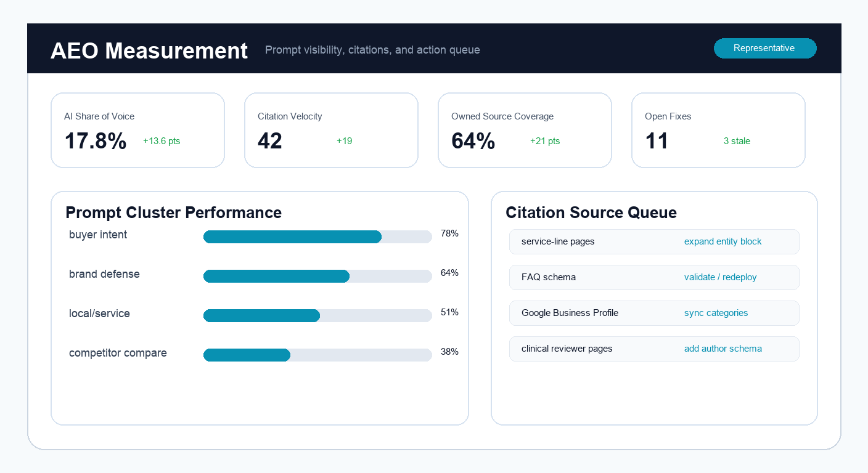Click the 17.8% share value

96,141
